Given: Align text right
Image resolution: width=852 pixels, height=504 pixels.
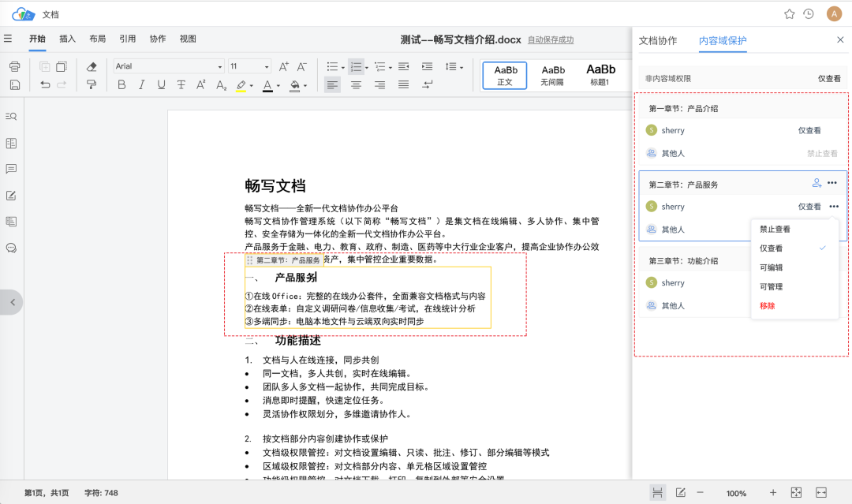Looking at the screenshot, I should pos(379,84).
